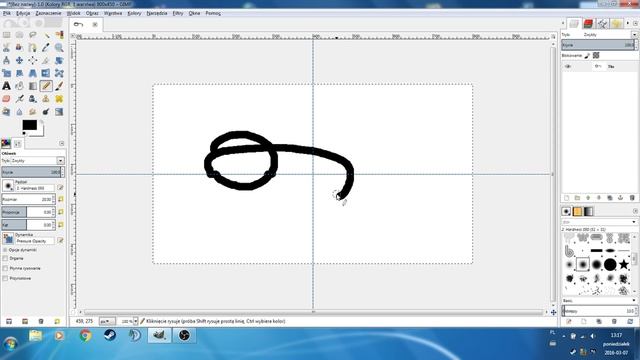
Task: Select the Airbrush tool
Action: [x=20, y=99]
